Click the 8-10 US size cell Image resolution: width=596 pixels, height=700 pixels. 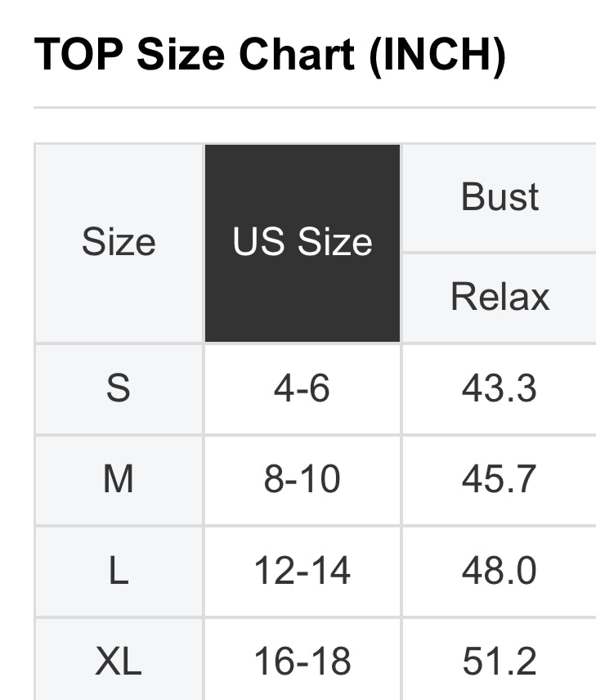coord(302,480)
